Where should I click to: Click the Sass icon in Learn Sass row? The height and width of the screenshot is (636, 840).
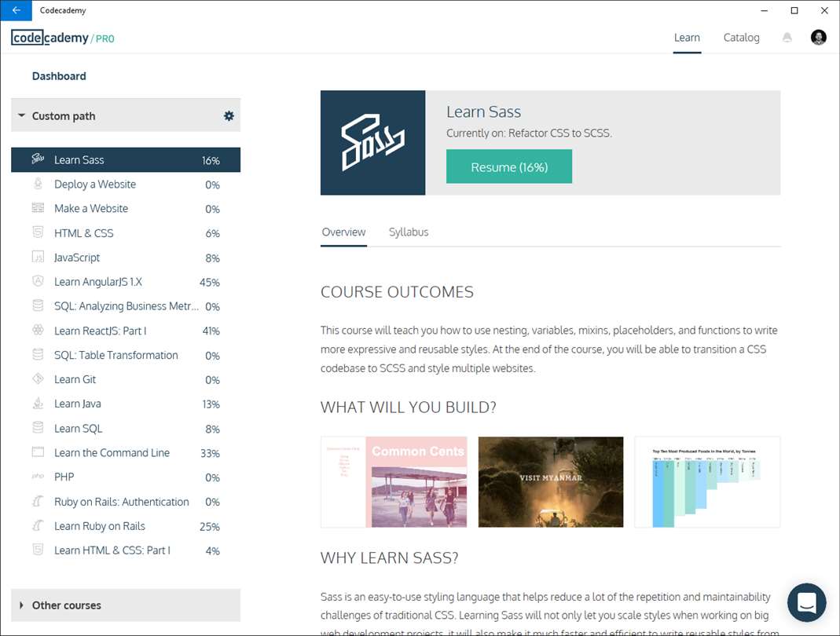click(x=38, y=159)
